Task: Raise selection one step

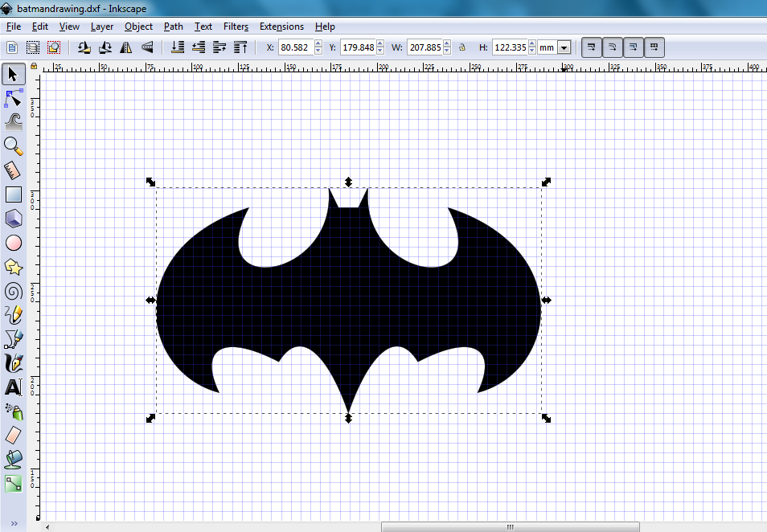Action: (219, 47)
